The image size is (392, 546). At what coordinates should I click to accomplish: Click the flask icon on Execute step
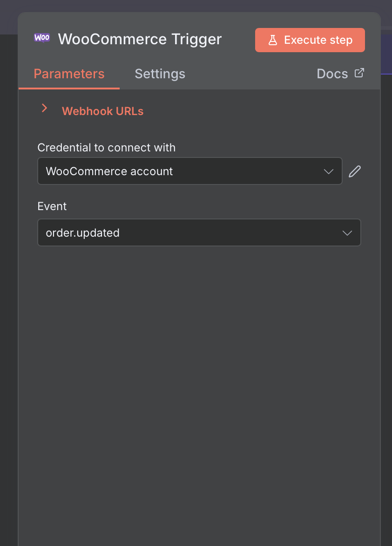point(273,40)
